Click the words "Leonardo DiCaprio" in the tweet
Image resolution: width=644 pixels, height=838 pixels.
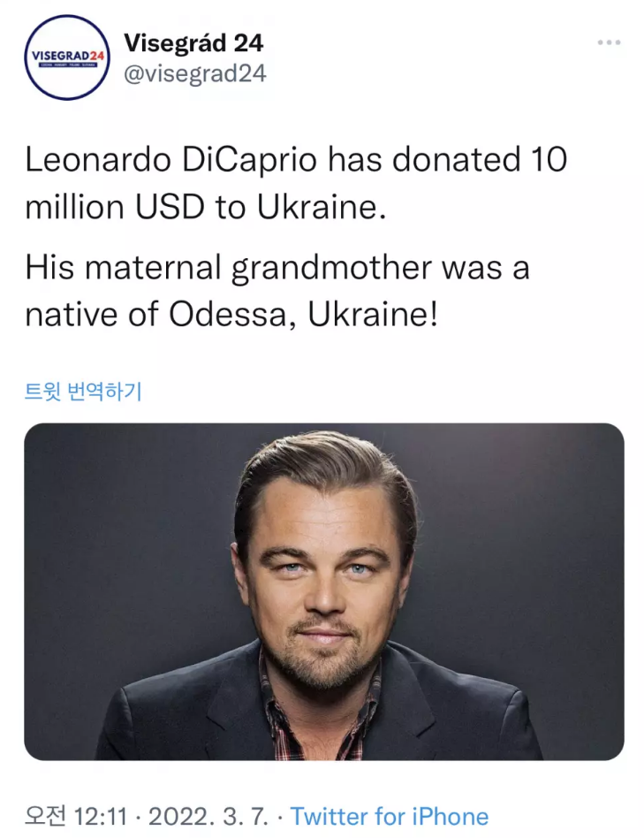(x=171, y=161)
